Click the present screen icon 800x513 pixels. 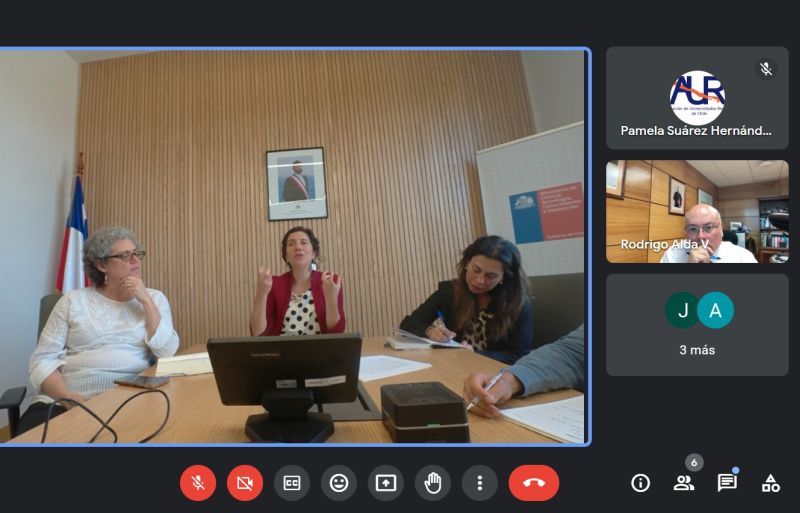(386, 483)
